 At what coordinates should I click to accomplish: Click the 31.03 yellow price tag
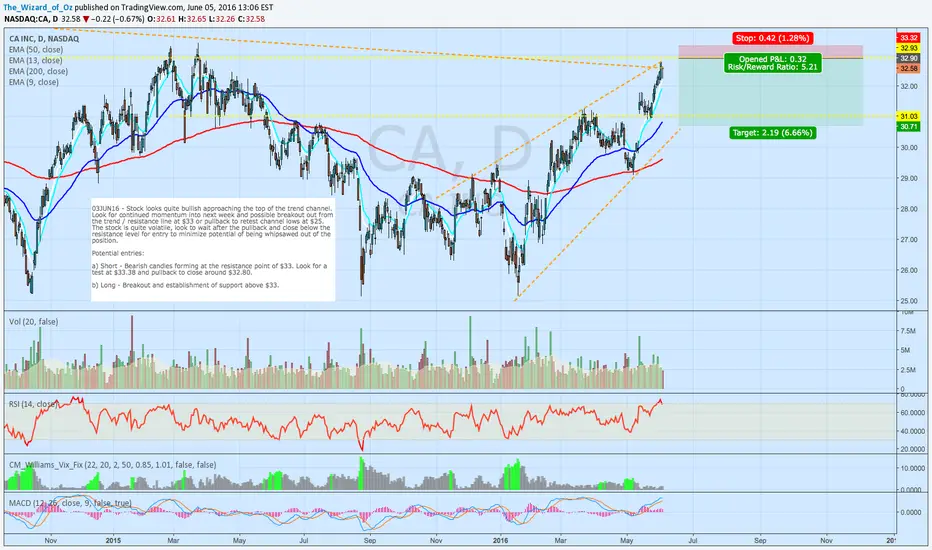[x=909, y=117]
